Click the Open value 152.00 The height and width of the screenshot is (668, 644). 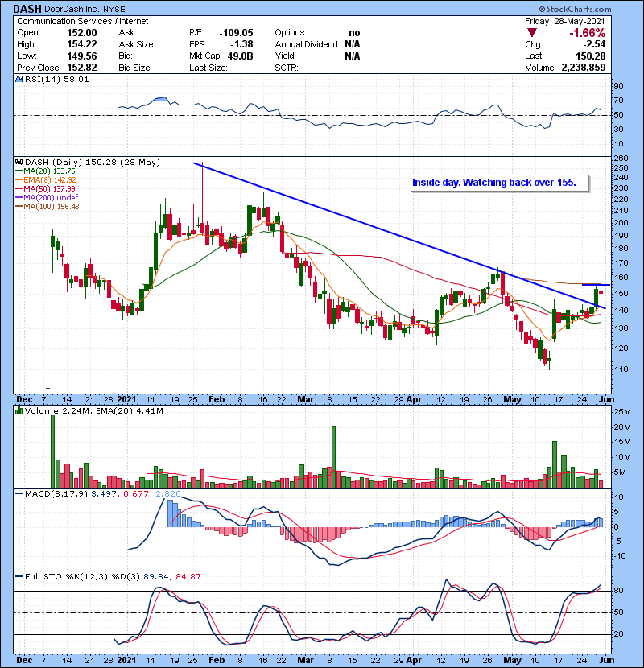[82, 33]
